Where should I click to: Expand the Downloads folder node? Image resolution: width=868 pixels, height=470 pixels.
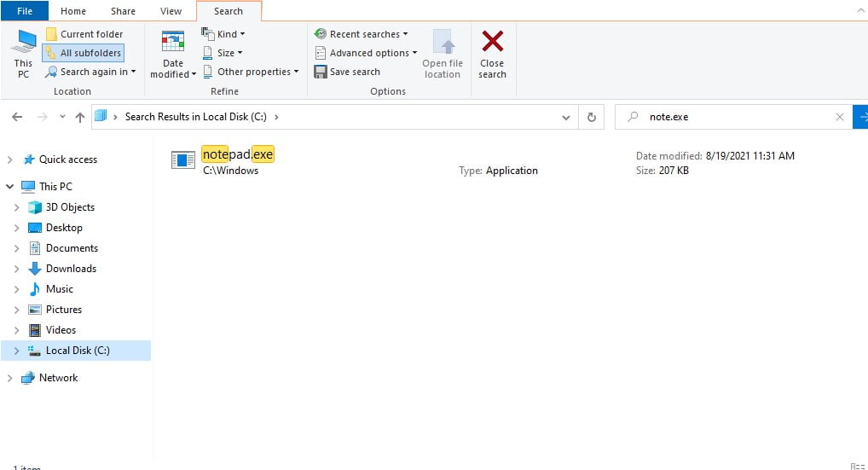point(16,269)
